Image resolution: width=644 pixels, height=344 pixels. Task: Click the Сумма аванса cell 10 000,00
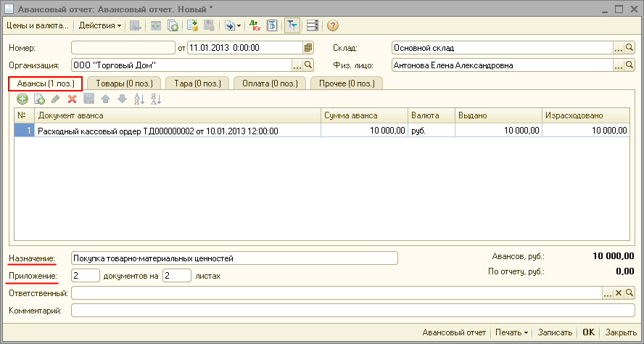364,131
